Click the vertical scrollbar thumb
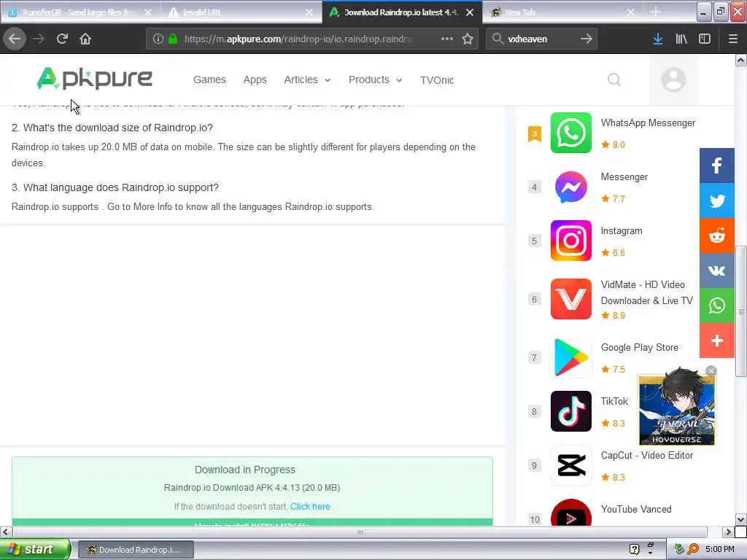The height and width of the screenshot is (560, 747). [x=741, y=311]
